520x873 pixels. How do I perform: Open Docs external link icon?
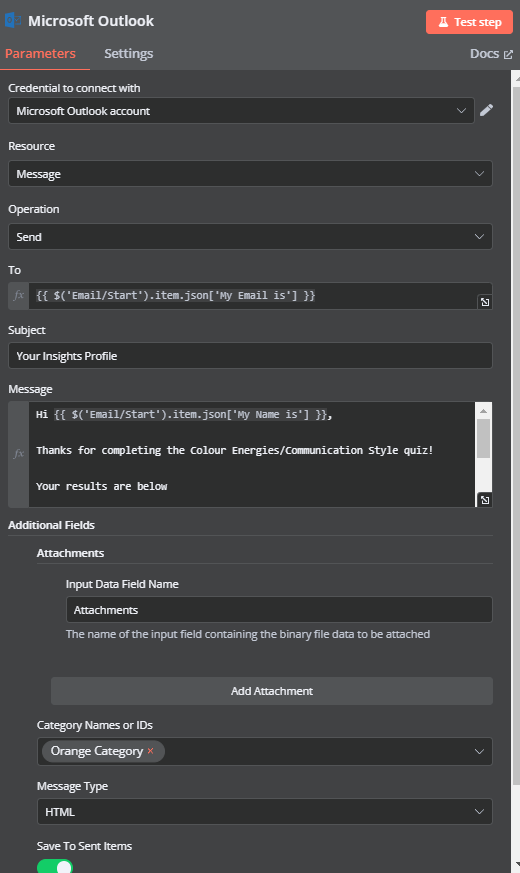pos(508,54)
